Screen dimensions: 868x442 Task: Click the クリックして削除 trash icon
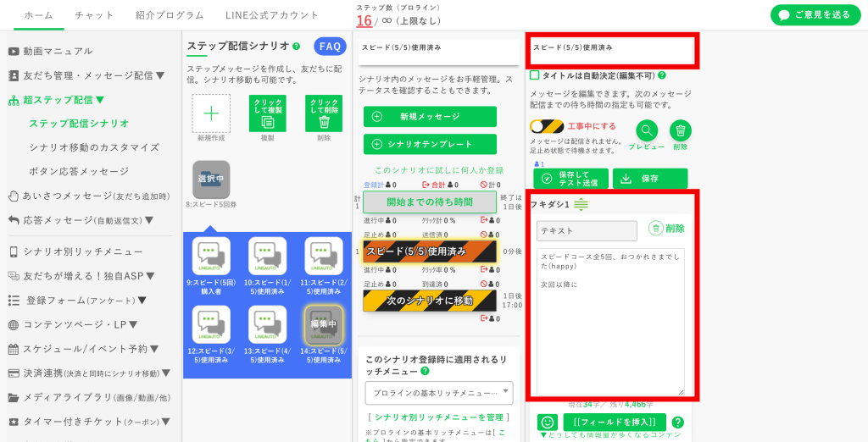(324, 113)
